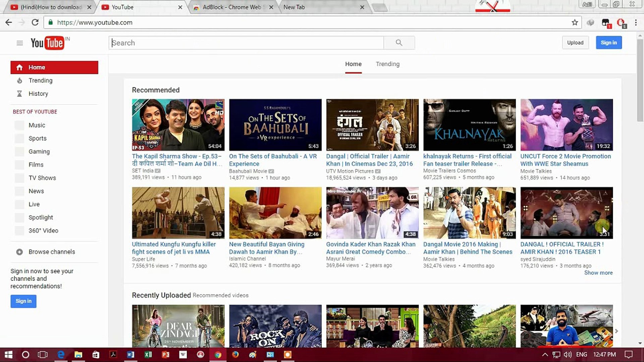644x362 pixels.
Task: Reload the page
Action: coord(35,22)
